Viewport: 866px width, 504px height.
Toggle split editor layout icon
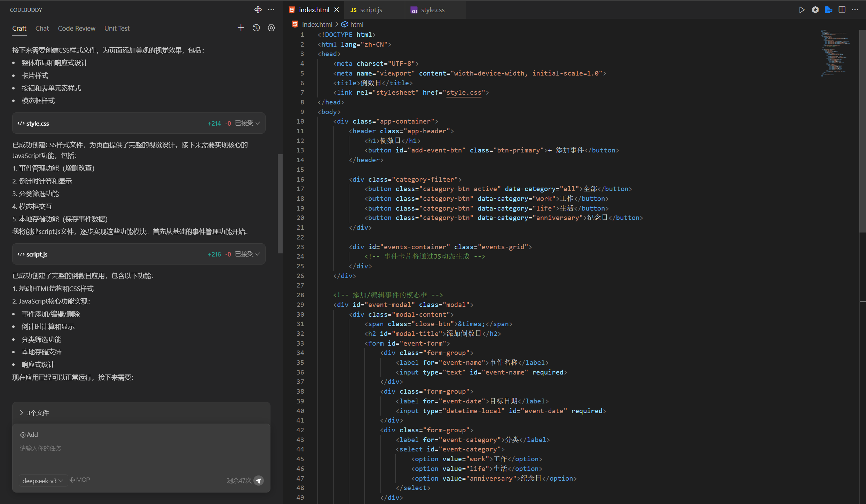[842, 10]
